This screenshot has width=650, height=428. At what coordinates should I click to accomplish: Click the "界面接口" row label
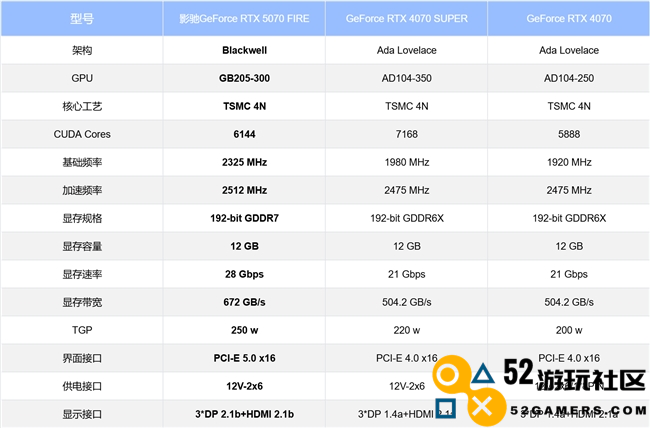[82, 358]
